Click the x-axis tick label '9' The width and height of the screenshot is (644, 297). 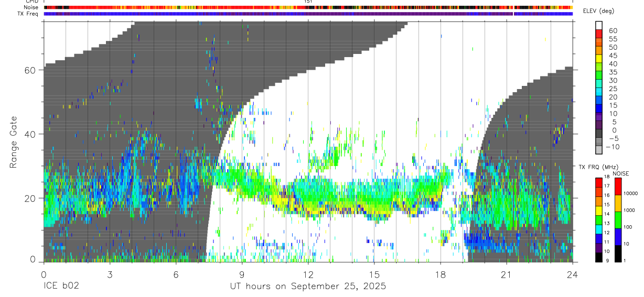(242, 274)
